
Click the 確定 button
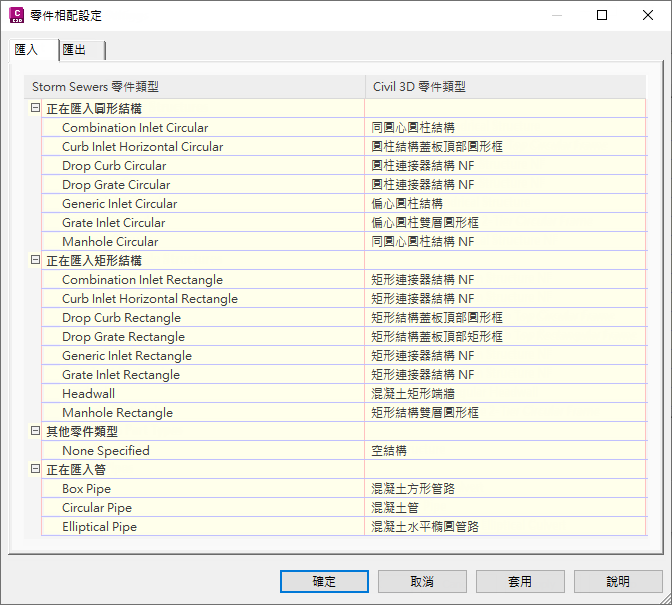[x=324, y=581]
